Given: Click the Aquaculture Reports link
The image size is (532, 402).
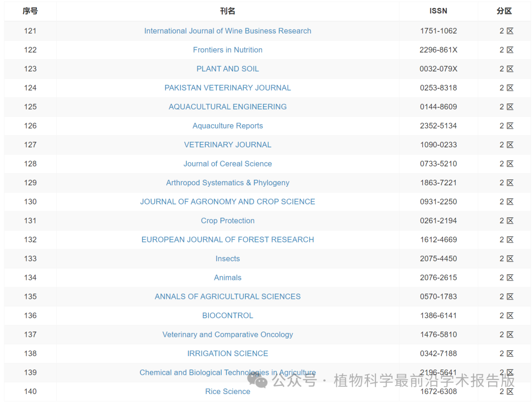Looking at the screenshot, I should tap(228, 126).
